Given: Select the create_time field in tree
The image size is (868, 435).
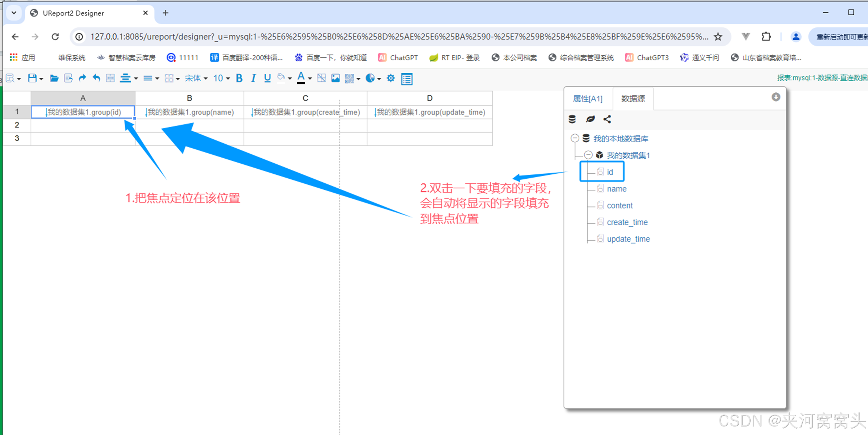Looking at the screenshot, I should pyautogui.click(x=627, y=222).
